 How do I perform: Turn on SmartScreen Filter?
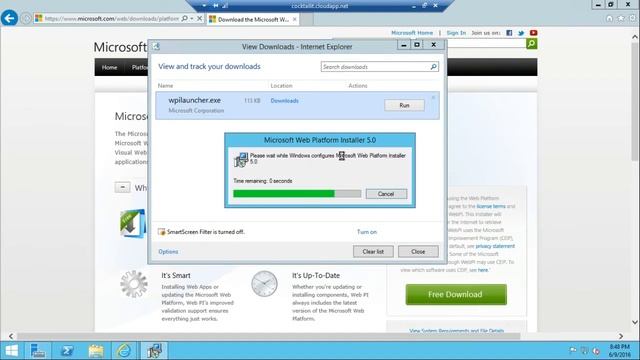coord(367,232)
